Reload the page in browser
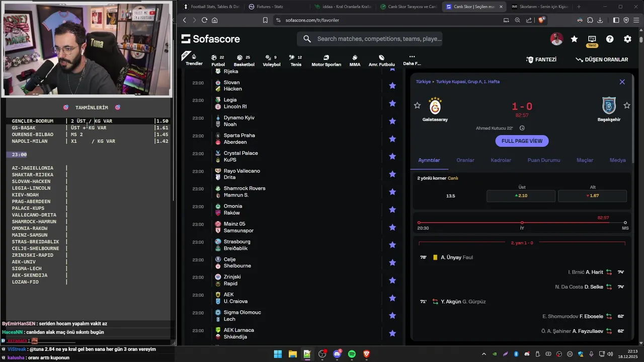The image size is (644, 362). coord(204,20)
